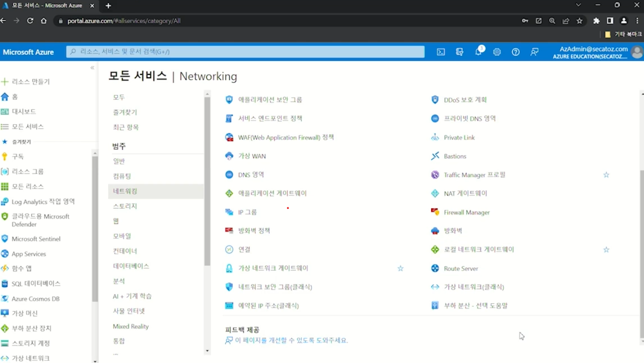Select the 네트워킹 category
Screen dimensions: 644x363
click(x=156, y=191)
